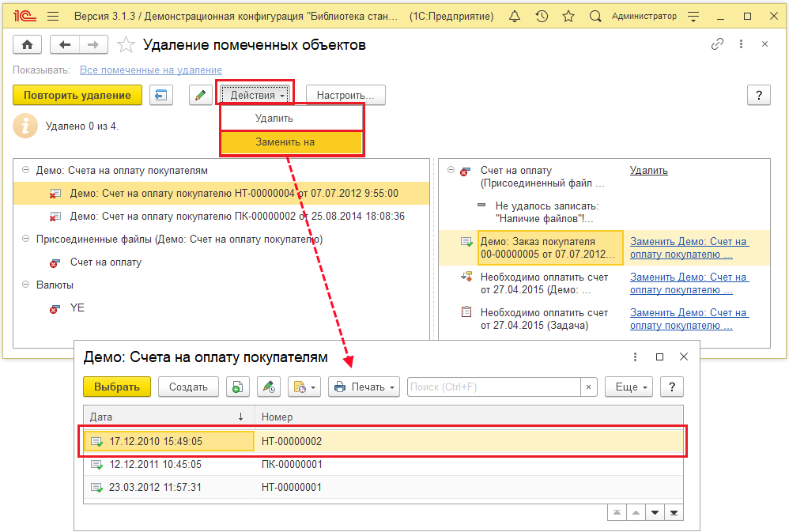This screenshot has height=532, width=789.
Task: Navigate back with the left arrow
Action: coord(64,45)
